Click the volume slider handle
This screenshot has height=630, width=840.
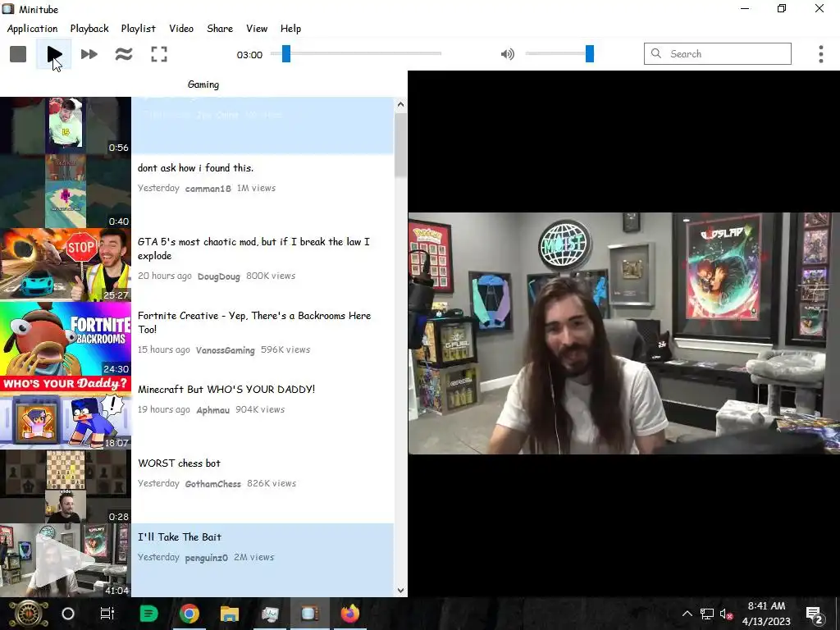pyautogui.click(x=590, y=53)
